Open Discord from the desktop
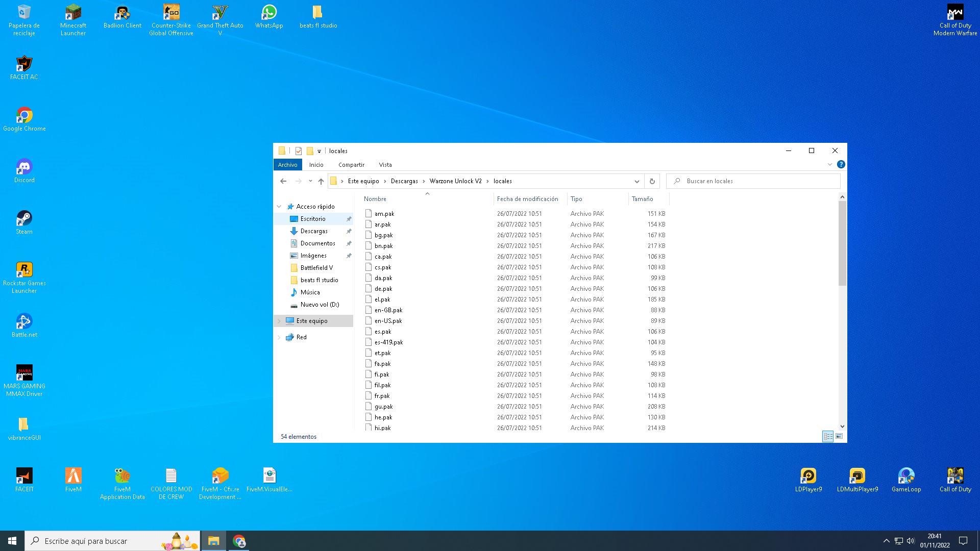Viewport: 980px width, 551px height. coord(24,171)
